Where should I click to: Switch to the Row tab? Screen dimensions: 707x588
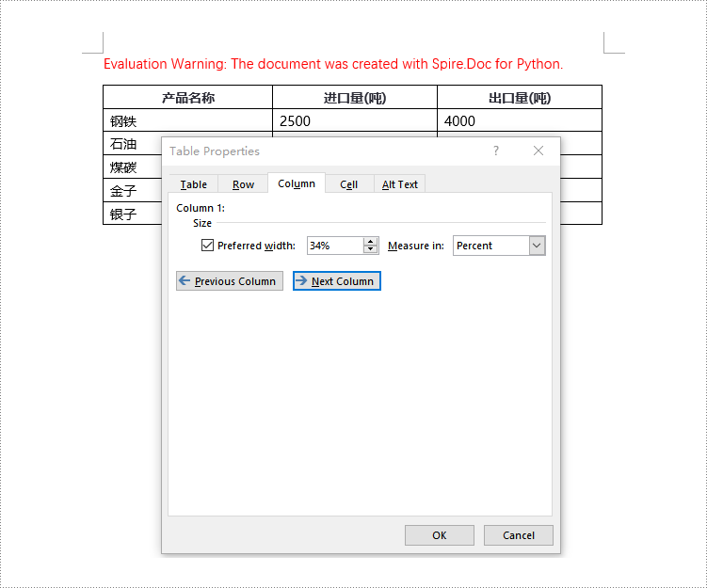(243, 184)
